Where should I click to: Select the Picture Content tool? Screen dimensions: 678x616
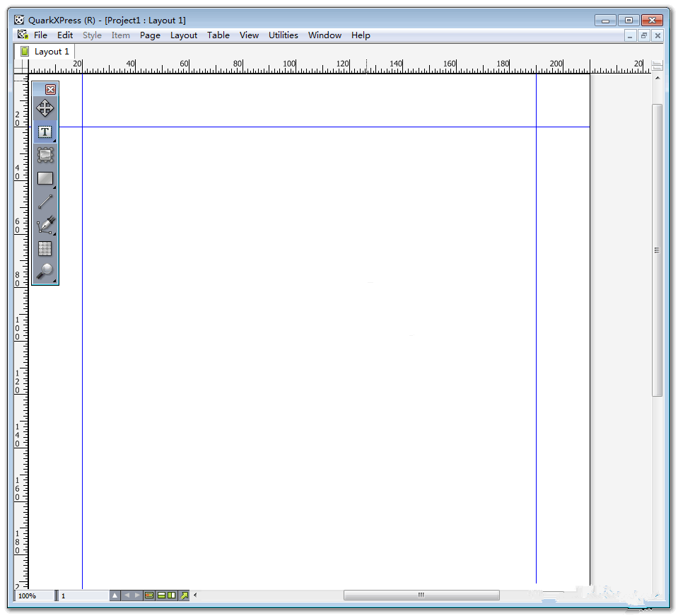point(45,155)
